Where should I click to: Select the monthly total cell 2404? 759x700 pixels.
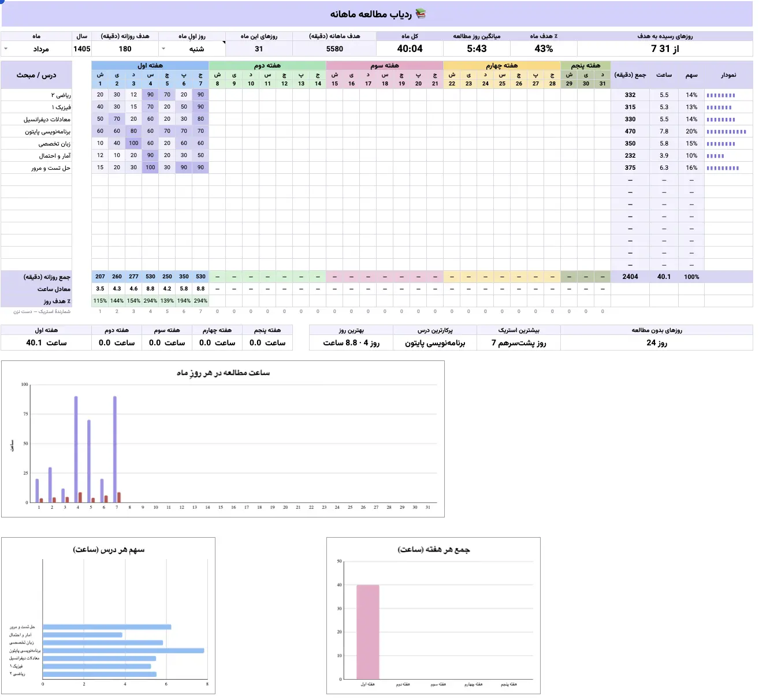[x=630, y=277]
